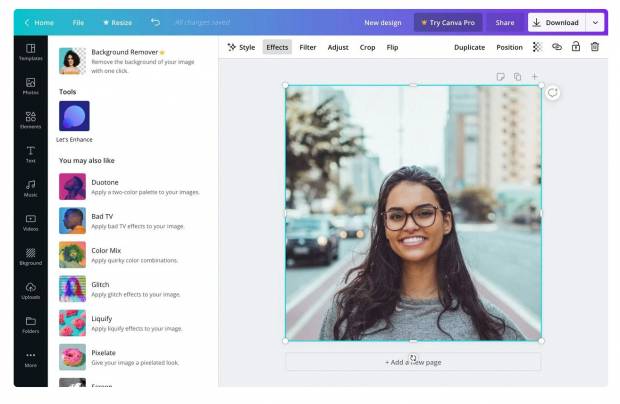Open the Style tool
Image resolution: width=620 pixels, height=404 pixels.
tap(241, 47)
